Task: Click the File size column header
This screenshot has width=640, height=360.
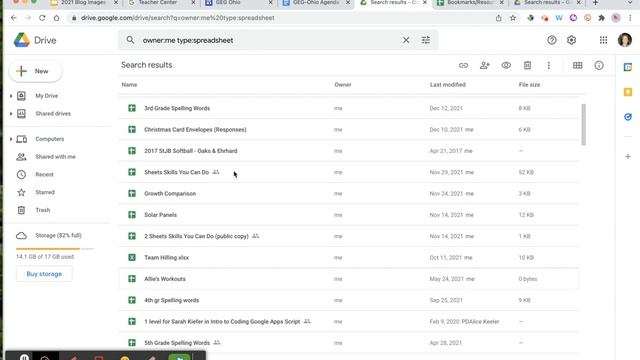Action: point(529,84)
